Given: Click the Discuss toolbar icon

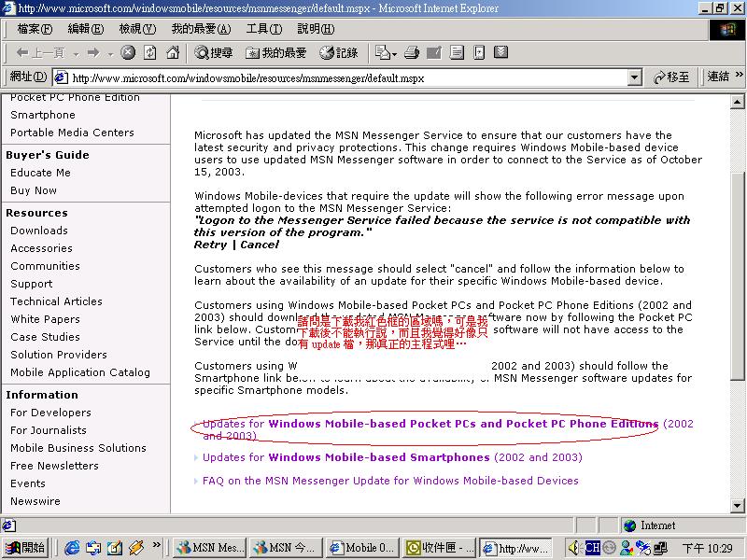Looking at the screenshot, I should [x=457, y=52].
